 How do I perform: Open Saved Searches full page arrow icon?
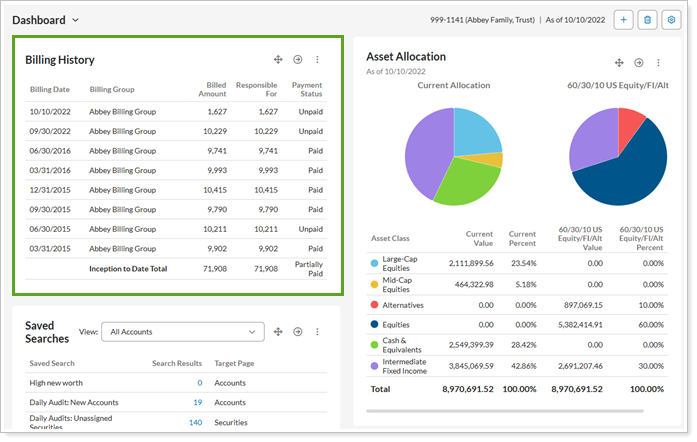[298, 332]
